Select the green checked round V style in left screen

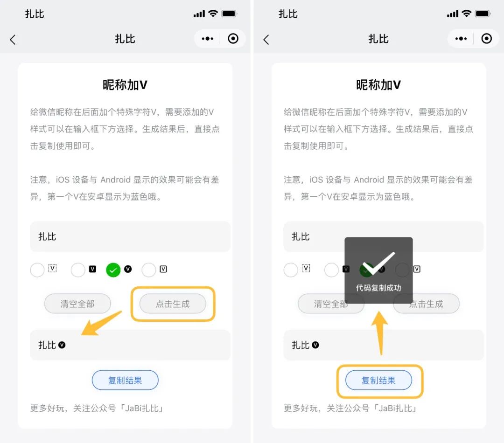coord(113,270)
